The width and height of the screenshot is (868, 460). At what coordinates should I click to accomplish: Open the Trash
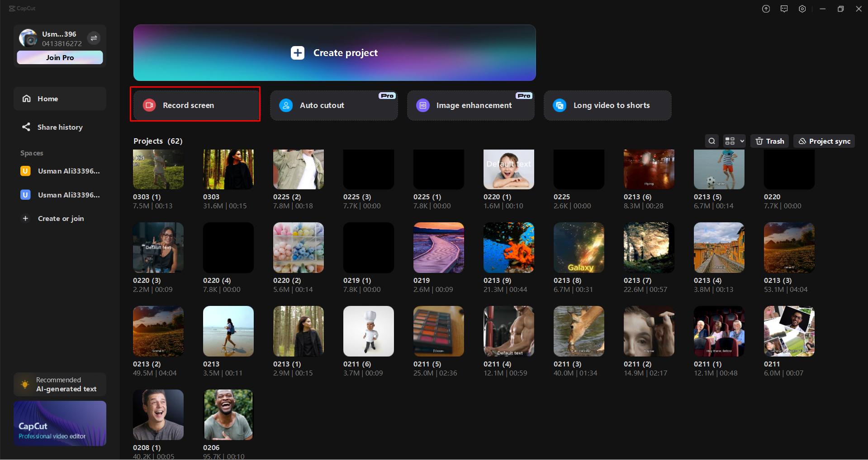(769, 141)
